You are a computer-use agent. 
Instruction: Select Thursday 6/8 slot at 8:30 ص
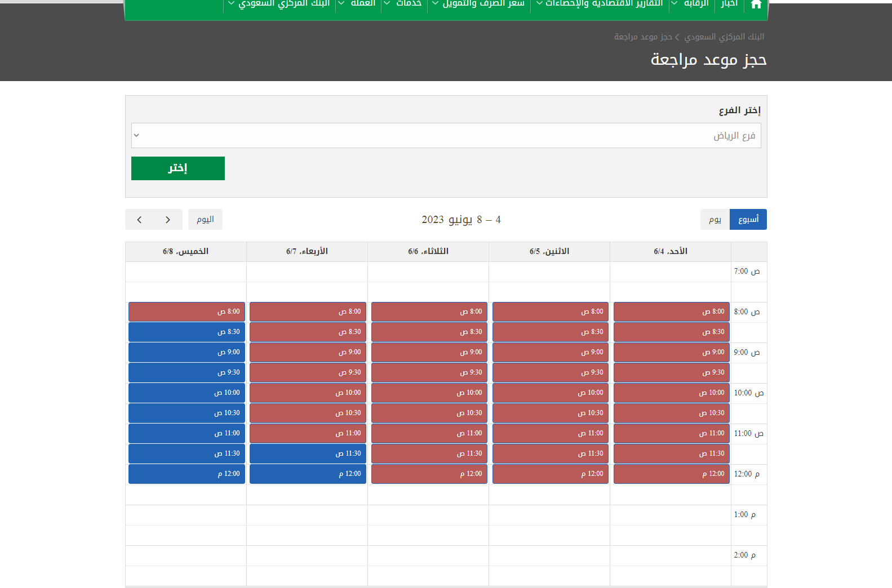(187, 332)
